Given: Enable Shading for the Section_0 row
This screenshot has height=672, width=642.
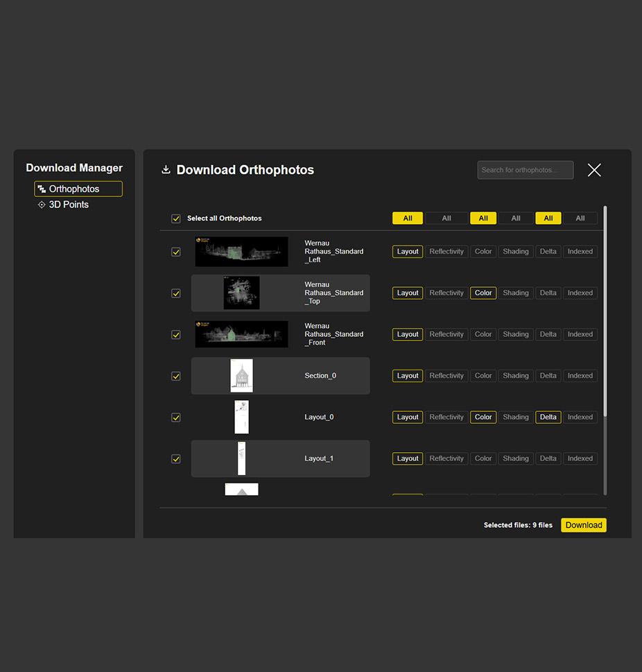Looking at the screenshot, I should point(515,375).
